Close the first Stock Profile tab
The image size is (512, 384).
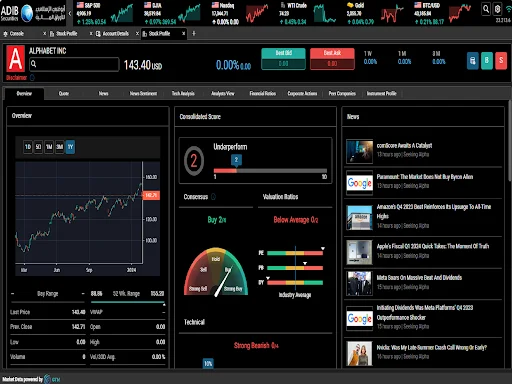click(91, 34)
